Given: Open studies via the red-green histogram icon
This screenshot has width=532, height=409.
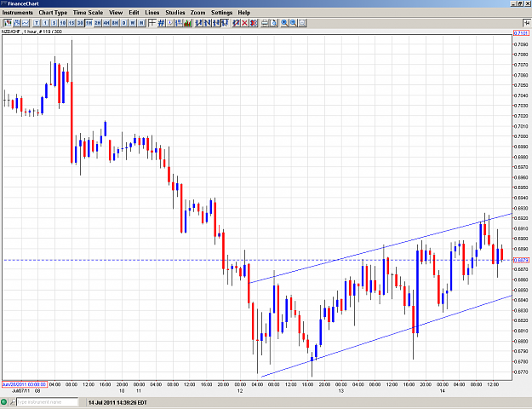Looking at the screenshot, I should click(187, 23).
